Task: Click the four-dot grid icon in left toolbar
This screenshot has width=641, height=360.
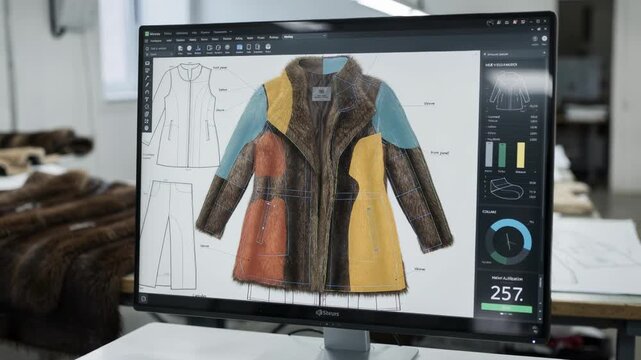Action: (x=147, y=121)
